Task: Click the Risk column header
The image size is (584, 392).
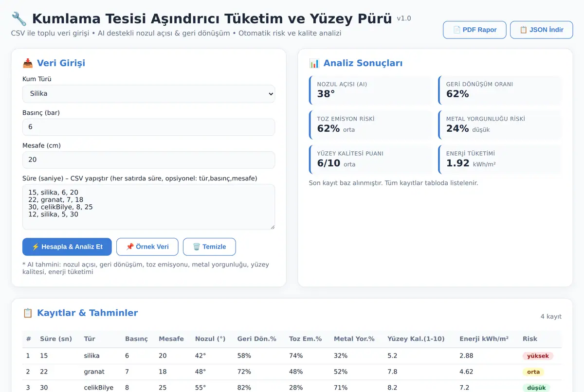Action: click(x=530, y=339)
